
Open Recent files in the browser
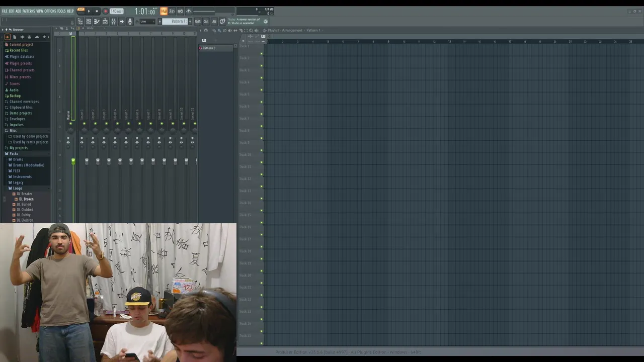point(19,50)
